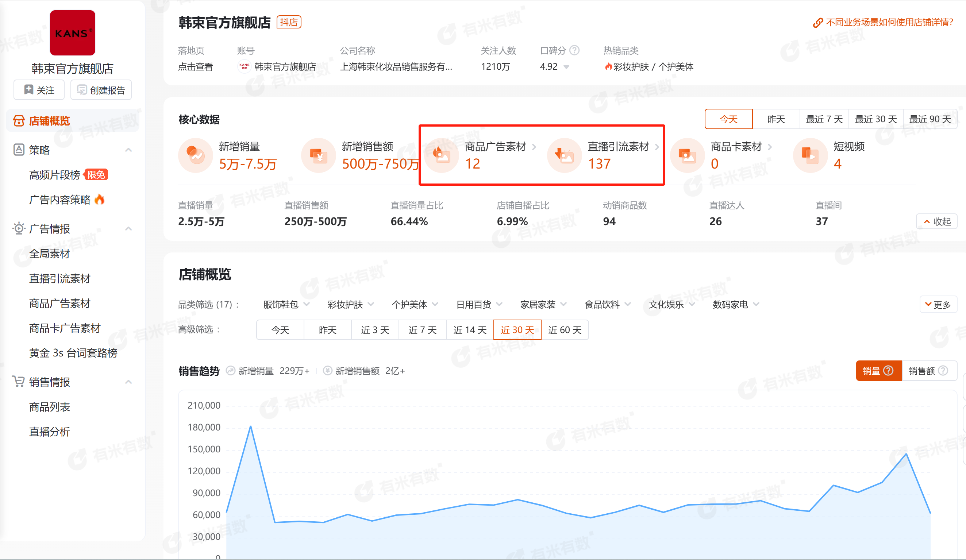Image resolution: width=966 pixels, height=560 pixels.
Task: Open 商品列表 sidebar item
Action: pyautogui.click(x=50, y=407)
